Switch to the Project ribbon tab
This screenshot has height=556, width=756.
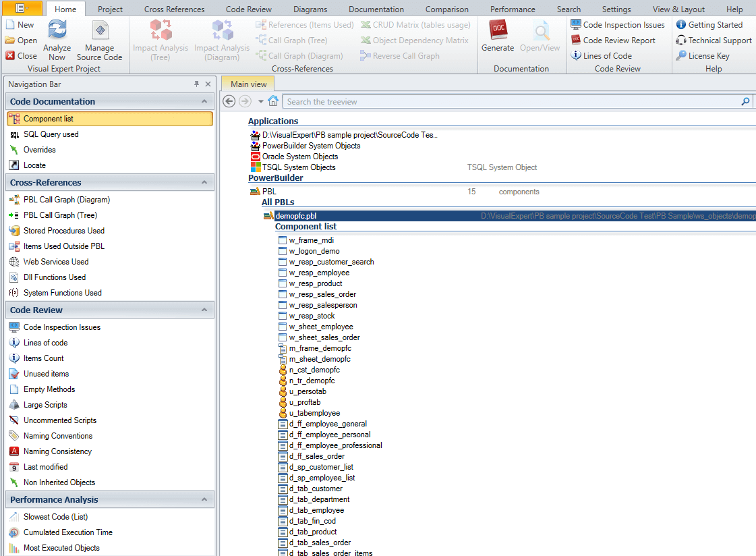click(x=110, y=9)
